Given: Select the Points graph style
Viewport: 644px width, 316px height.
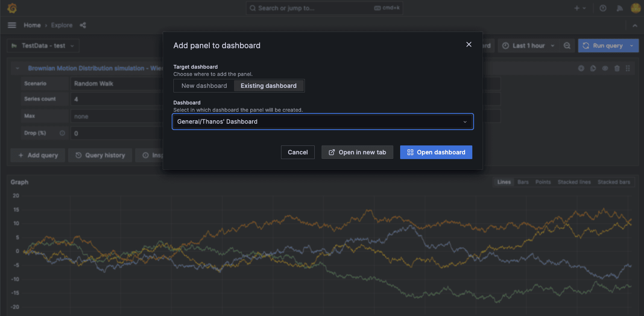Looking at the screenshot, I should click(x=543, y=182).
